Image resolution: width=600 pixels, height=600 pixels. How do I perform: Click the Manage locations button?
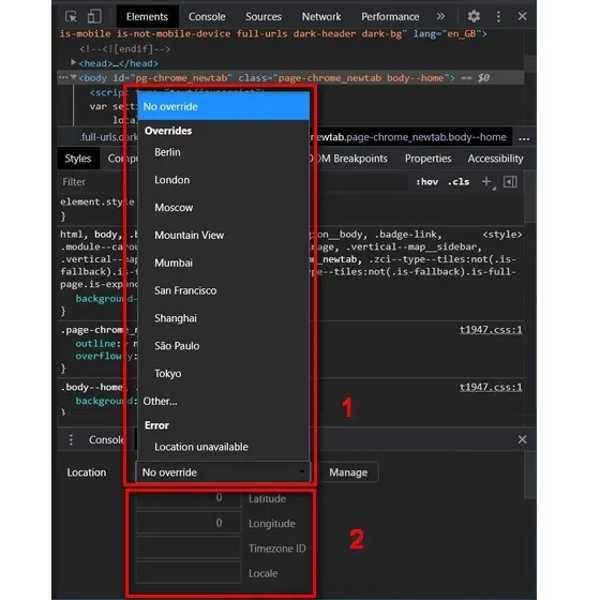[348, 472]
